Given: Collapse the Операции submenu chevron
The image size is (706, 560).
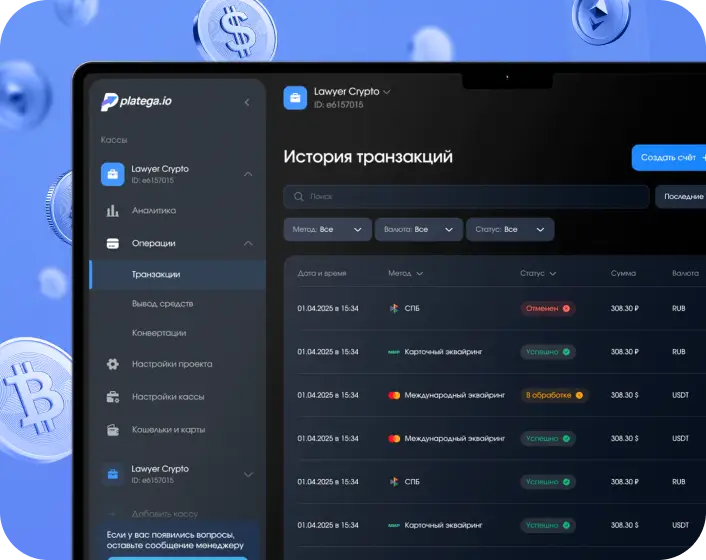Looking at the screenshot, I should (x=248, y=244).
